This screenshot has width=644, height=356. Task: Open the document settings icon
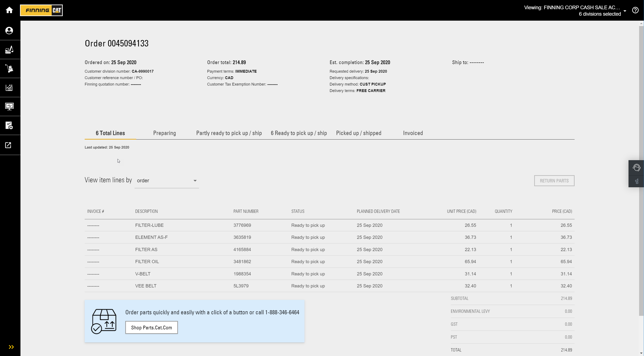click(x=9, y=126)
